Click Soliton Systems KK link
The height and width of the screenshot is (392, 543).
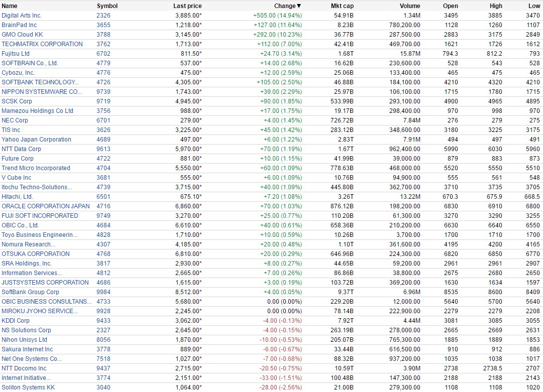click(x=28, y=387)
